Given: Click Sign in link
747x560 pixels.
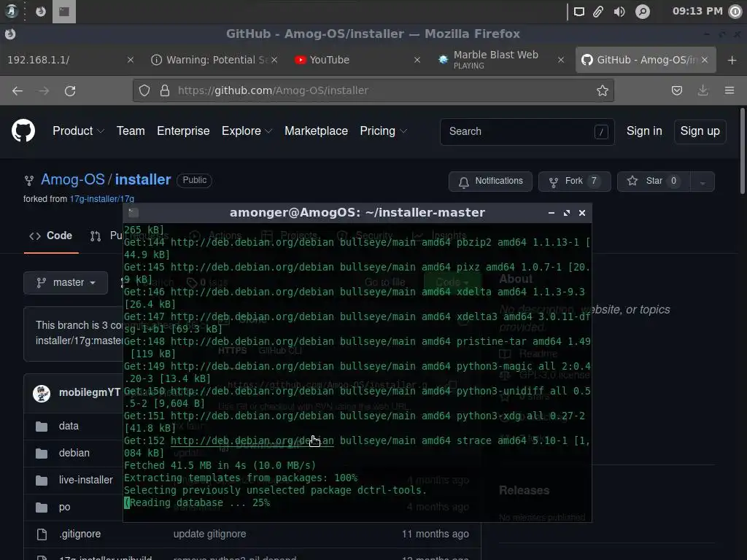Looking at the screenshot, I should 644,131.
